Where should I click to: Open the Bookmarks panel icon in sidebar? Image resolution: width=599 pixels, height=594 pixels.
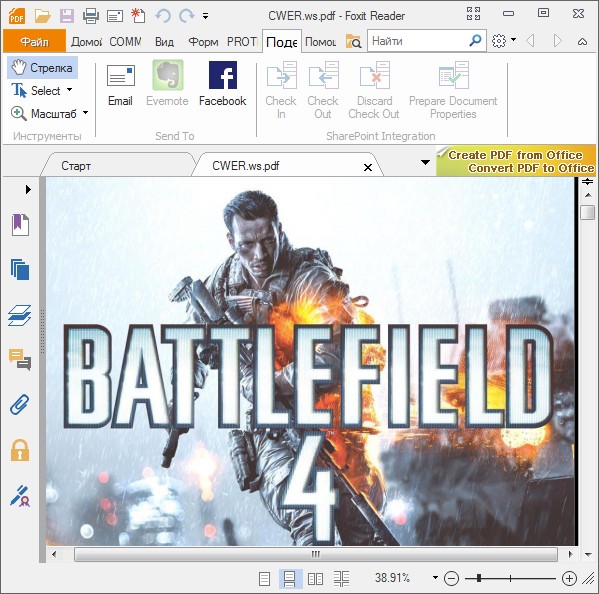(x=20, y=225)
